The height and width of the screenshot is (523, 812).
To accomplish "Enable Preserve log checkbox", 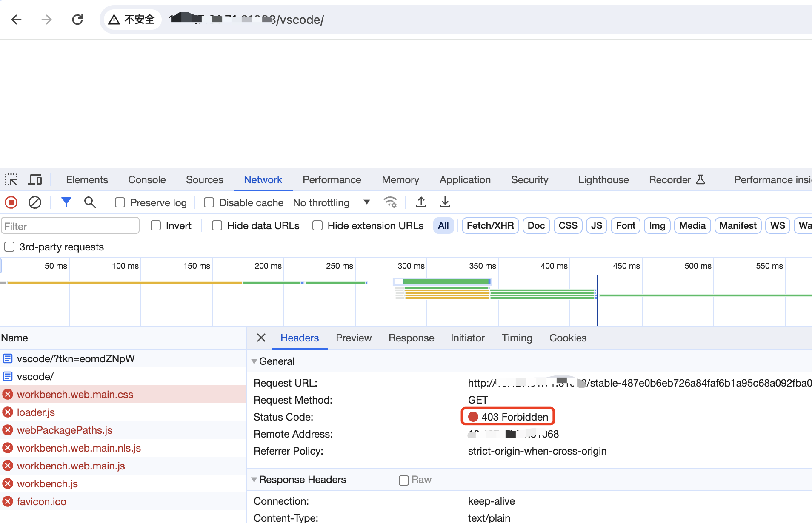I will point(120,203).
